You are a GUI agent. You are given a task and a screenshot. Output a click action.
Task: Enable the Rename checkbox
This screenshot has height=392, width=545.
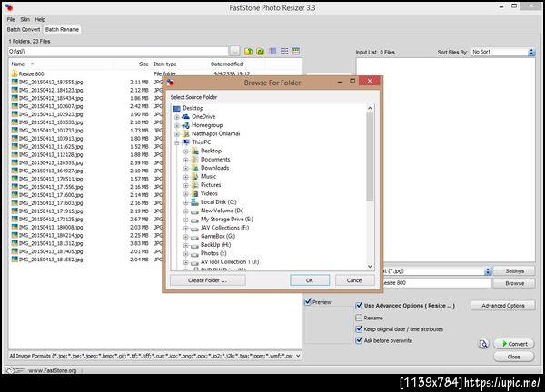pos(359,318)
